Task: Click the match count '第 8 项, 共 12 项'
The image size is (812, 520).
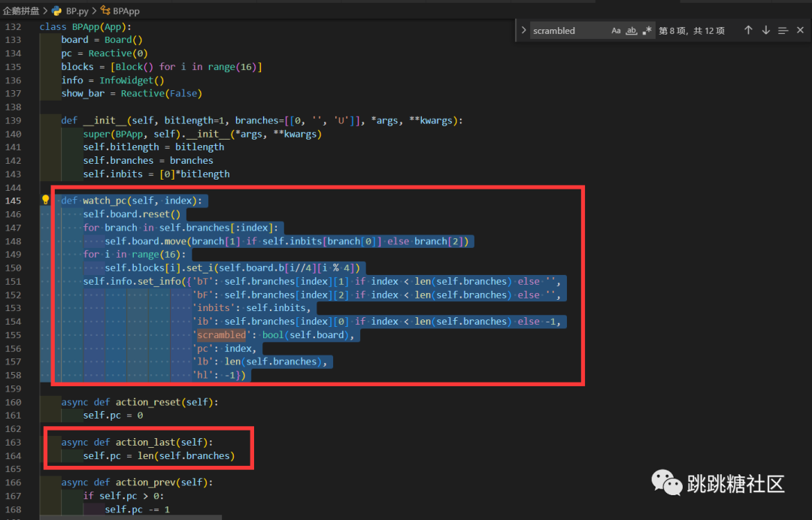Action: pos(692,31)
